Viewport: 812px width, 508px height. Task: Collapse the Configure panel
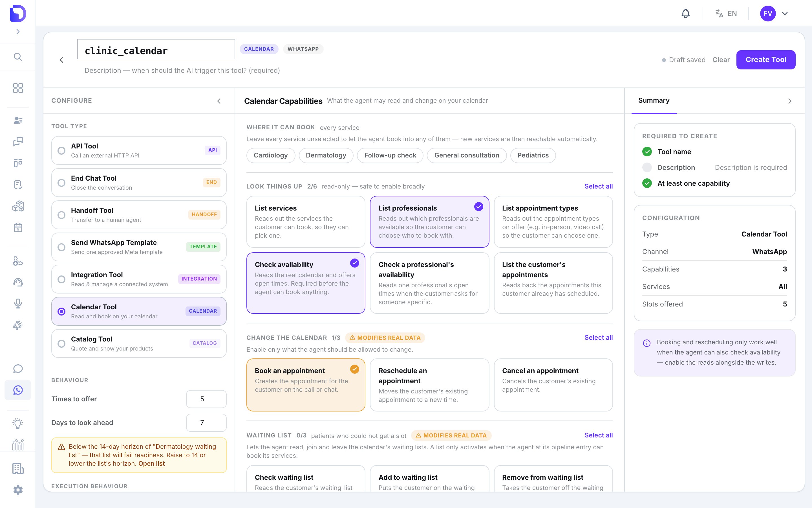(219, 101)
